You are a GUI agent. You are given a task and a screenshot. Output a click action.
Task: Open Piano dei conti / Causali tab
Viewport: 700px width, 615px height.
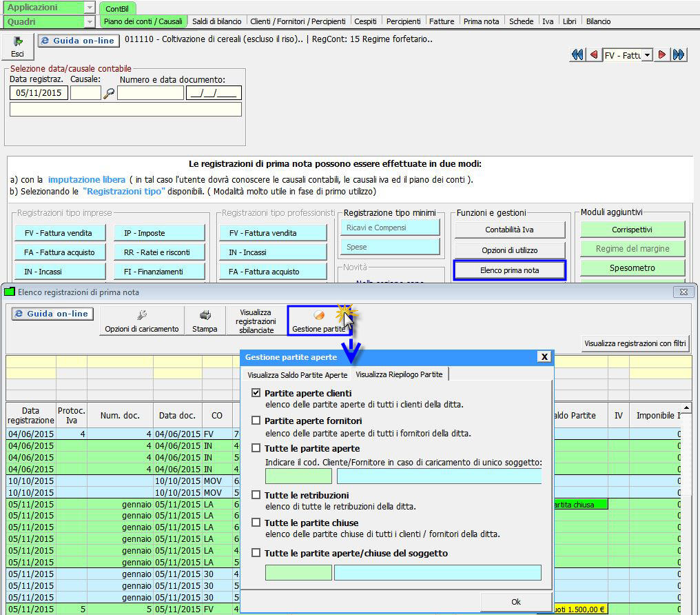pos(143,21)
